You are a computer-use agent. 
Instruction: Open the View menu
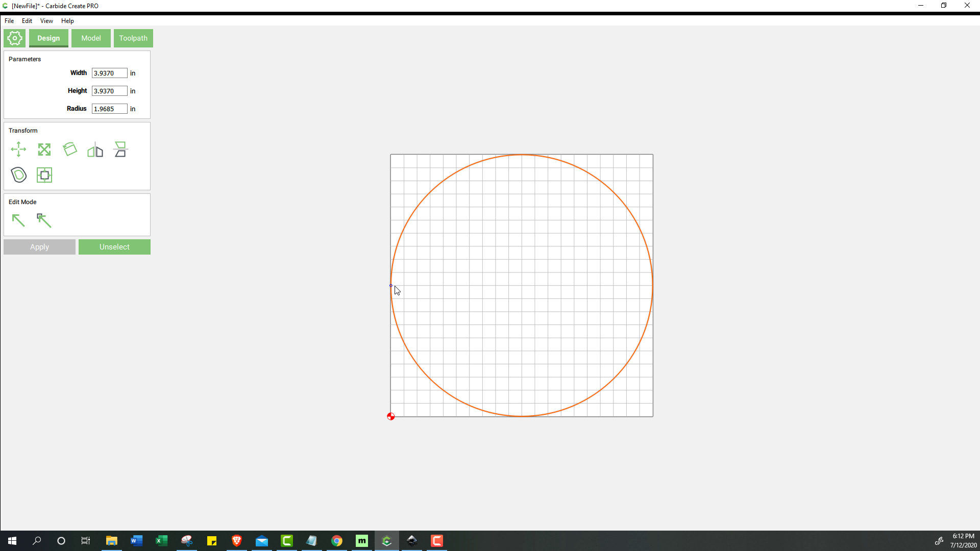[46, 21]
